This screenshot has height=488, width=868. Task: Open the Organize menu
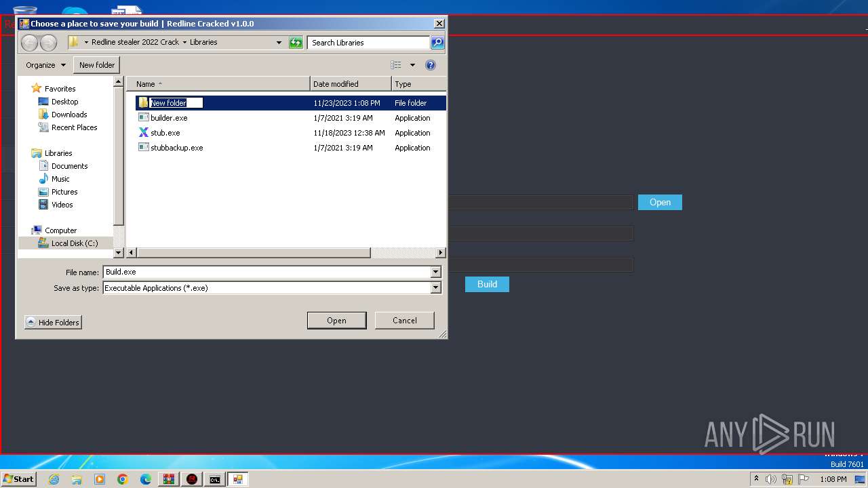[x=46, y=65]
